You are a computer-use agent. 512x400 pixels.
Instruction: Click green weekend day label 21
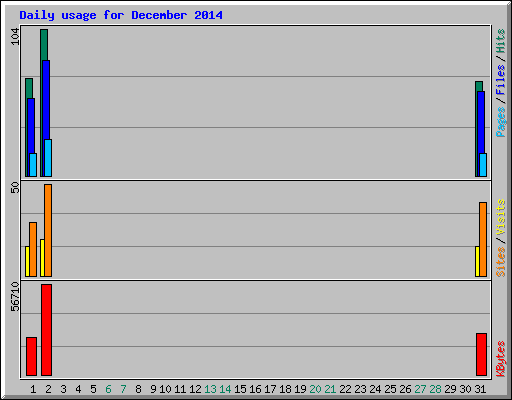tap(330, 389)
